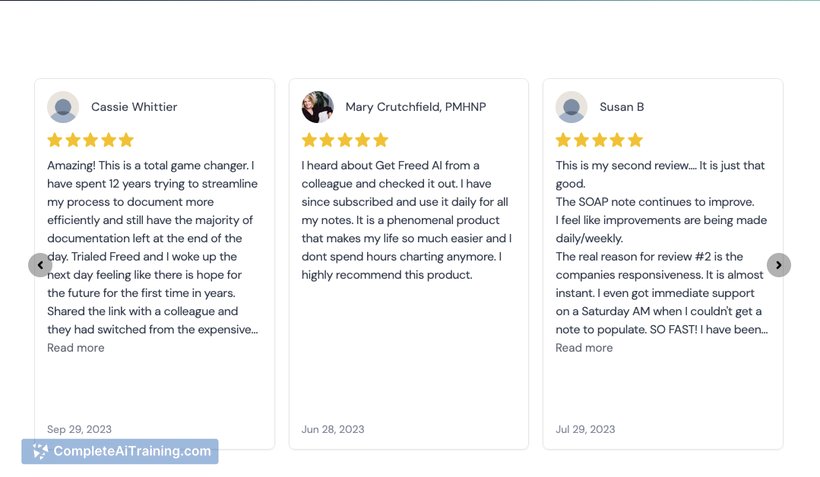Viewport: 820px width, 477px height.
Task: Select the Susan B reviewer name
Action: click(622, 107)
